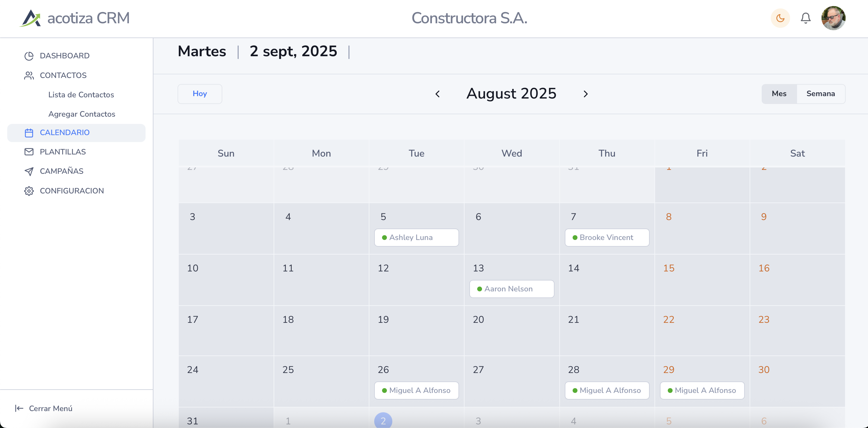Click the acotiza CRM logo
The image size is (868, 428).
pos(75,18)
